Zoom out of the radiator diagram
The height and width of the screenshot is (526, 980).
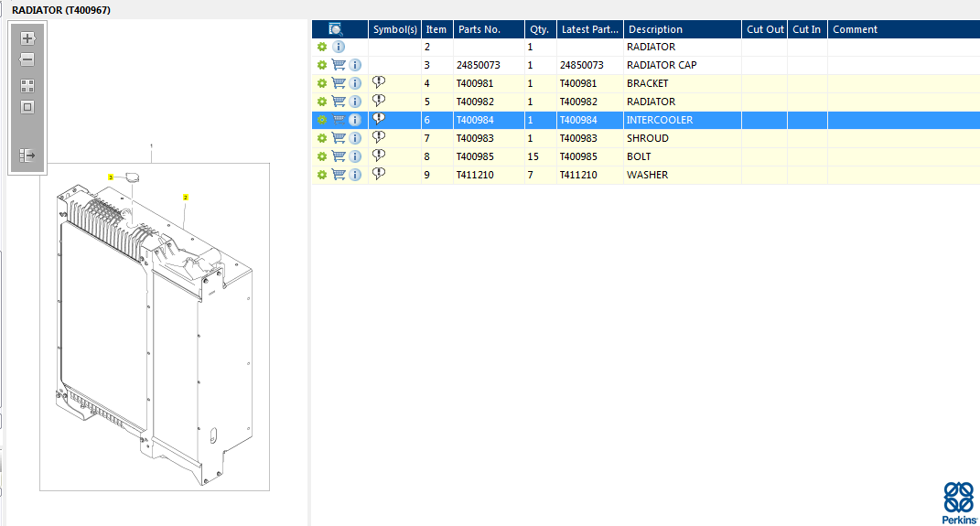click(x=27, y=60)
